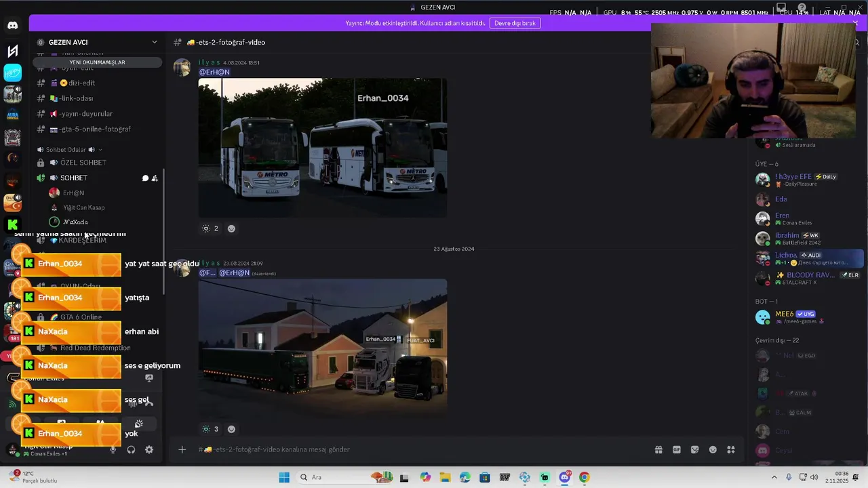This screenshot has width=868, height=488.
Task: Click @ErH@N mention in first message
Action: pyautogui.click(x=214, y=72)
